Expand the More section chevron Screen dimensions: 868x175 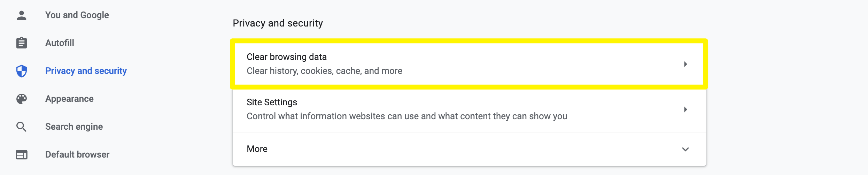tap(685, 149)
